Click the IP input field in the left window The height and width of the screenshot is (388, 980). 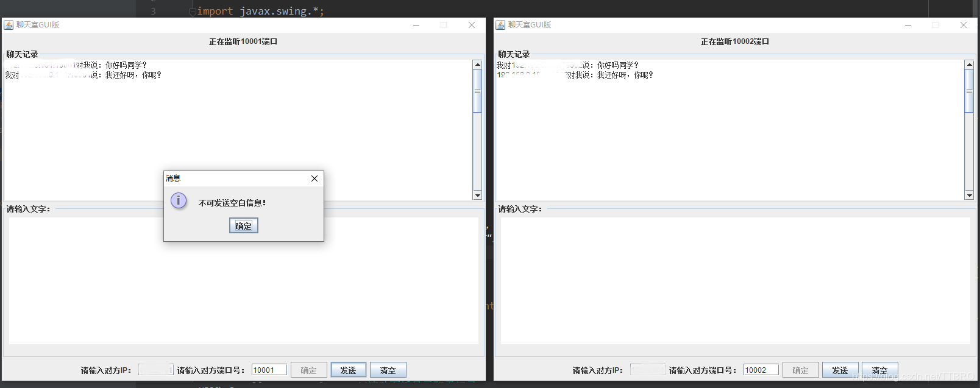coord(156,370)
